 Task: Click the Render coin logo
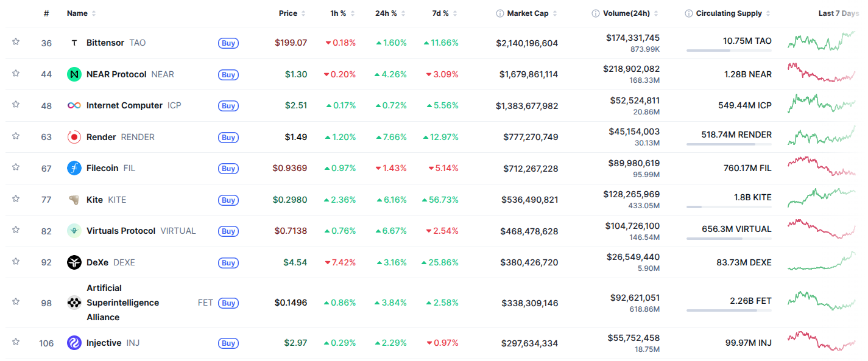point(74,137)
